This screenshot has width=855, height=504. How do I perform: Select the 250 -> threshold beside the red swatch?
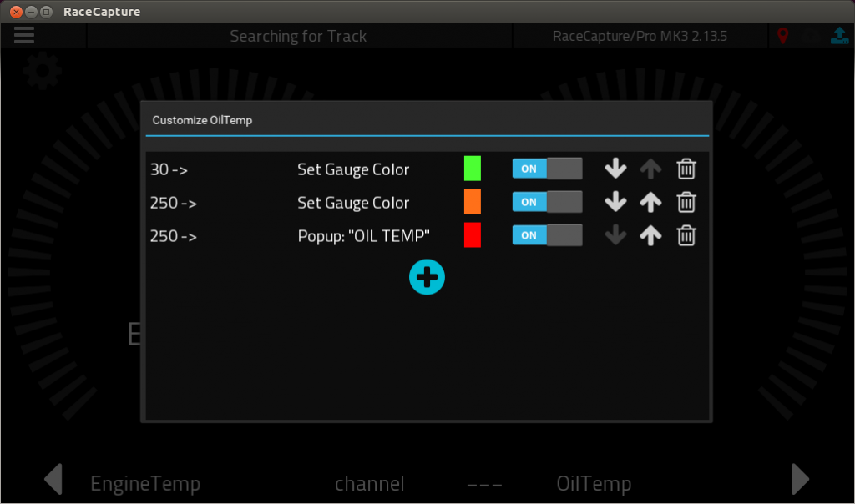(x=174, y=236)
